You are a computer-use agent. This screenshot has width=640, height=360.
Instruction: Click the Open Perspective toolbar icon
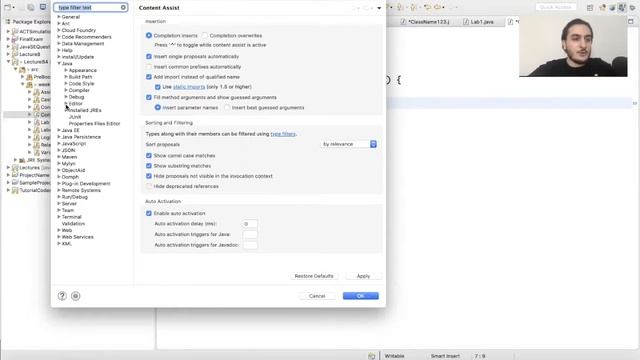(x=590, y=7)
